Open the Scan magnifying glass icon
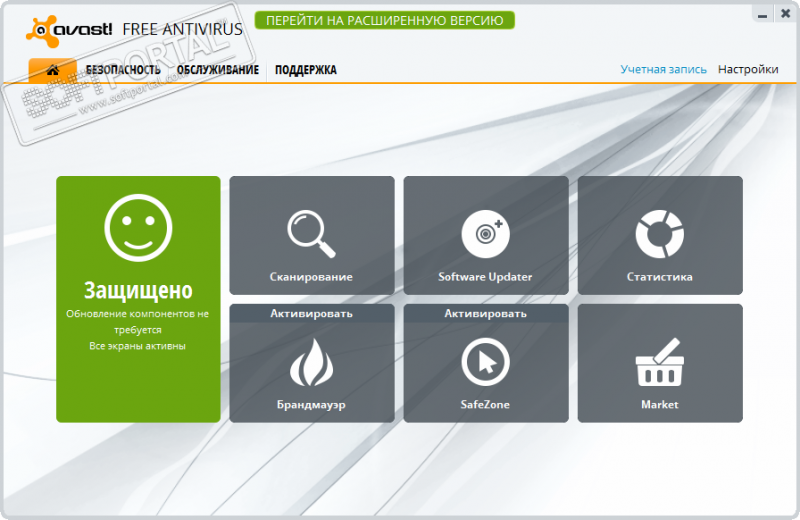The width and height of the screenshot is (800, 520). coord(311,234)
